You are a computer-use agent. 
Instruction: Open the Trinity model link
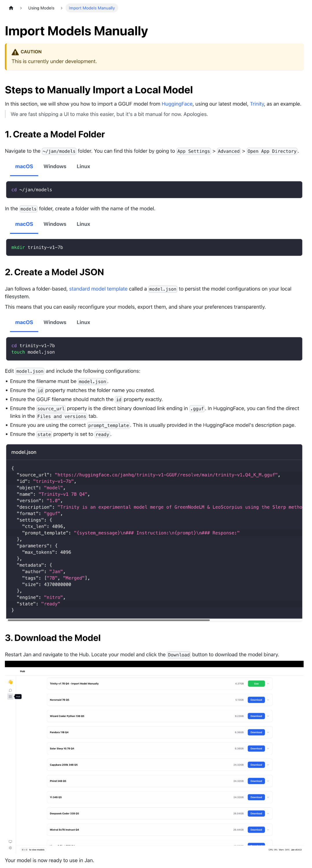tap(257, 104)
